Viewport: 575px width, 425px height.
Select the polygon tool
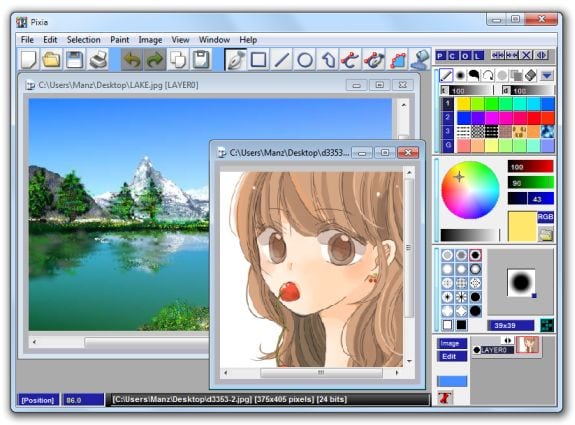(x=328, y=60)
